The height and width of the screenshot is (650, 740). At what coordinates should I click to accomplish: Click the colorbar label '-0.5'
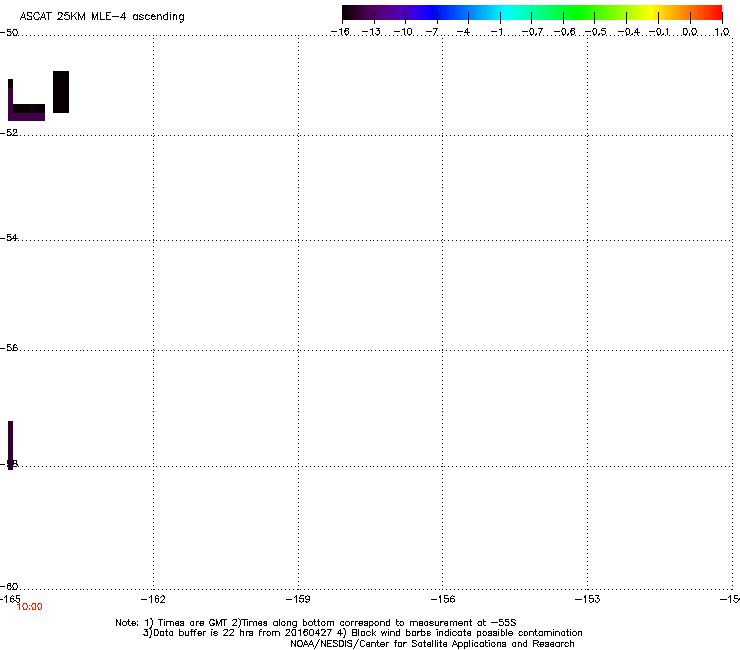(x=596, y=32)
